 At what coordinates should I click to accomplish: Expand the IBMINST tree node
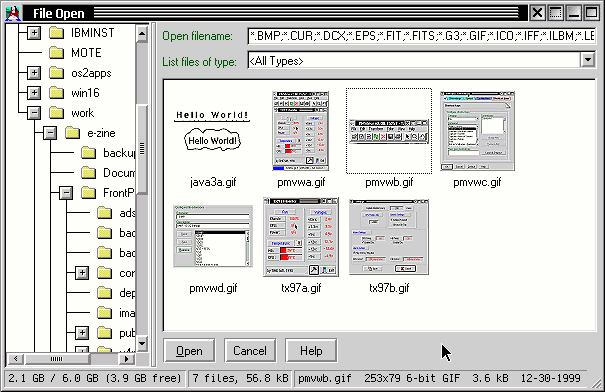click(34, 33)
